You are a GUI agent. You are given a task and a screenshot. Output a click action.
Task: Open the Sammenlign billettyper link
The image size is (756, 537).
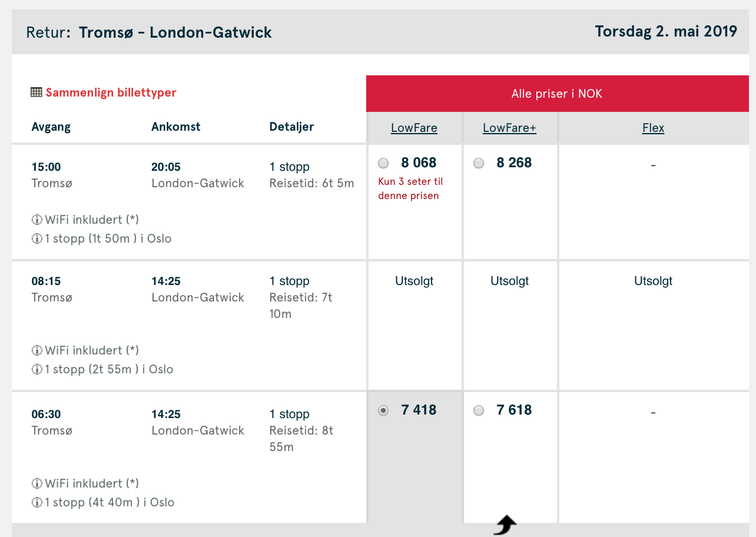coord(111,92)
